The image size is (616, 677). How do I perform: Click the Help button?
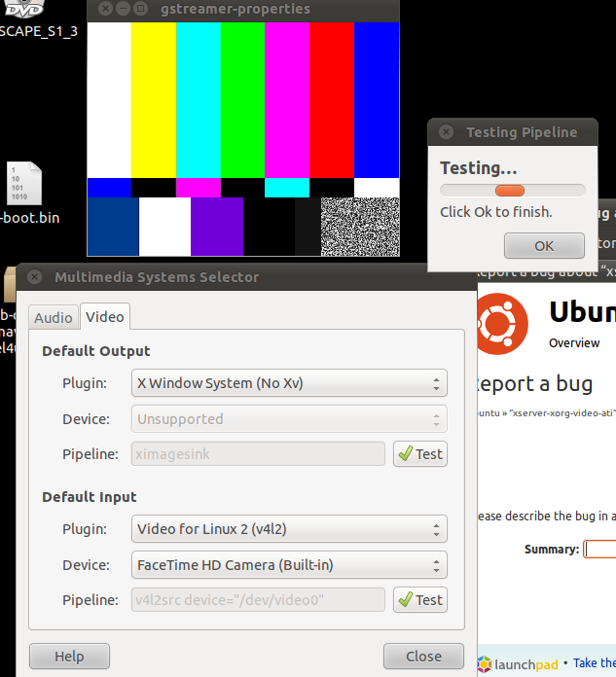pyautogui.click(x=69, y=657)
